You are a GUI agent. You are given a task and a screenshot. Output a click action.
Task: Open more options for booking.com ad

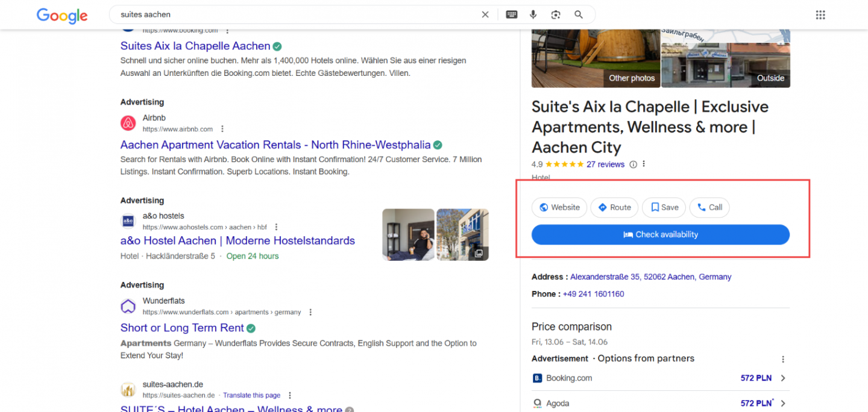click(227, 30)
